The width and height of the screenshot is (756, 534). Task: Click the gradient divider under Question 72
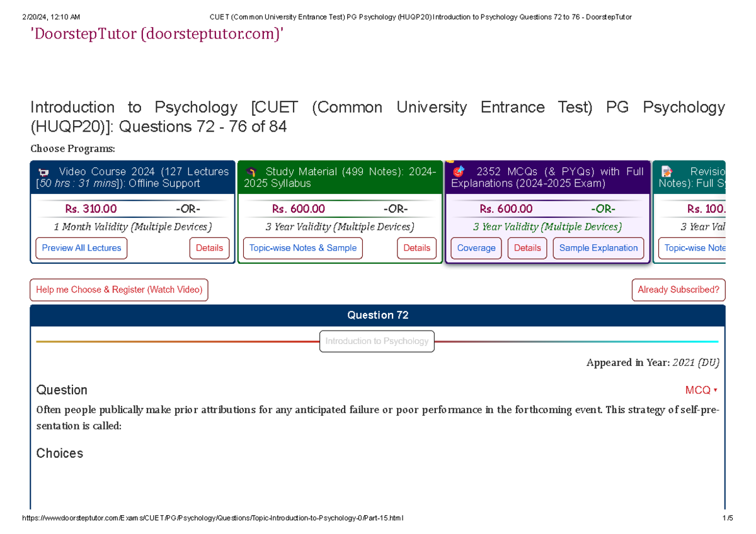click(189, 340)
